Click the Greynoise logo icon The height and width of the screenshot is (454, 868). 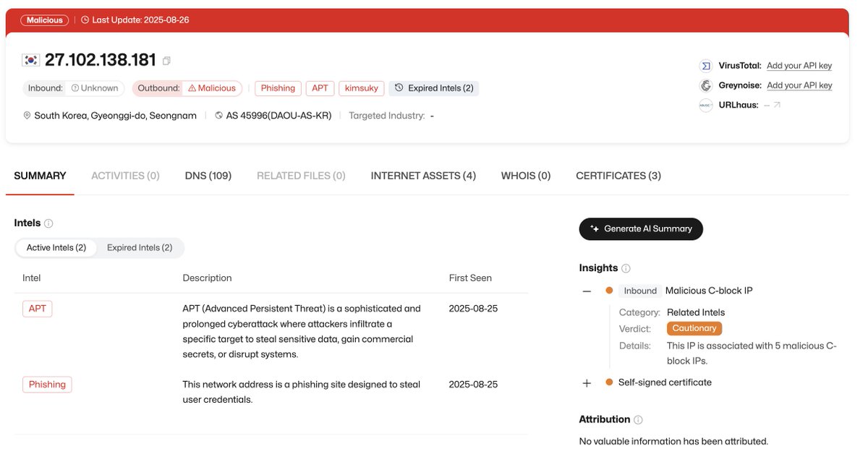[x=706, y=85]
